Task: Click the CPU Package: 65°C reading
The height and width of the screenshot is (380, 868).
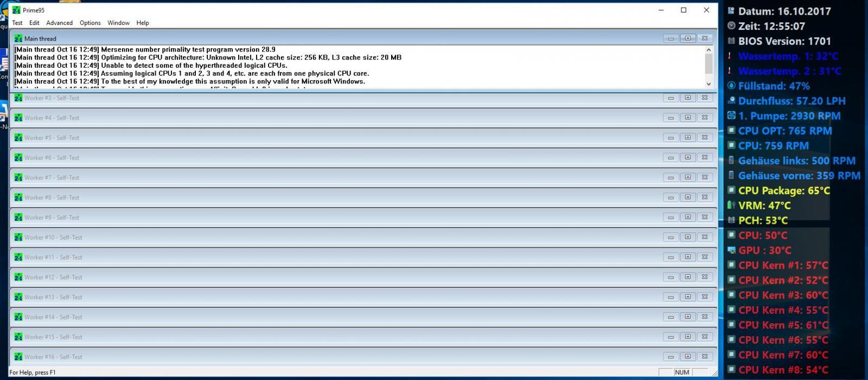Action: (784, 191)
